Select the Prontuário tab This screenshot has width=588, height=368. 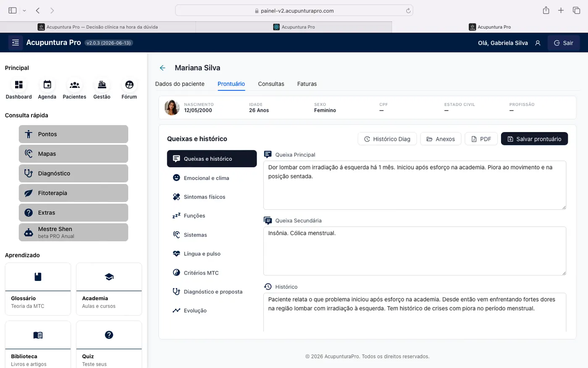tap(231, 84)
